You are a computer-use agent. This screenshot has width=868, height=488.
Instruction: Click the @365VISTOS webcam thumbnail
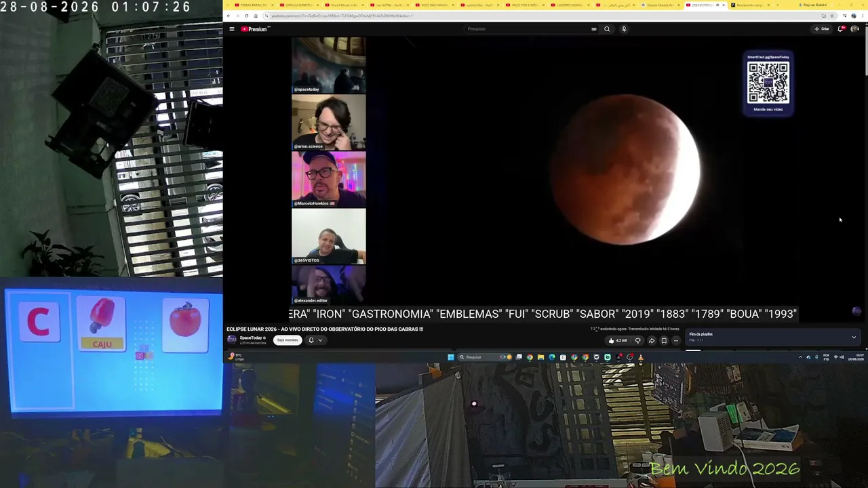click(x=329, y=236)
